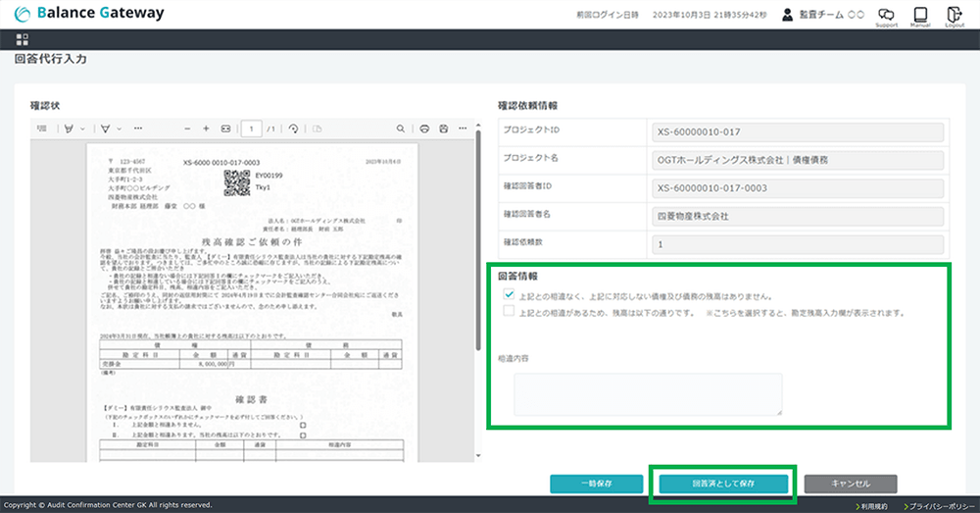The image size is (980, 513).
Task: Toggle the fit-to-page view icon
Action: (x=225, y=128)
